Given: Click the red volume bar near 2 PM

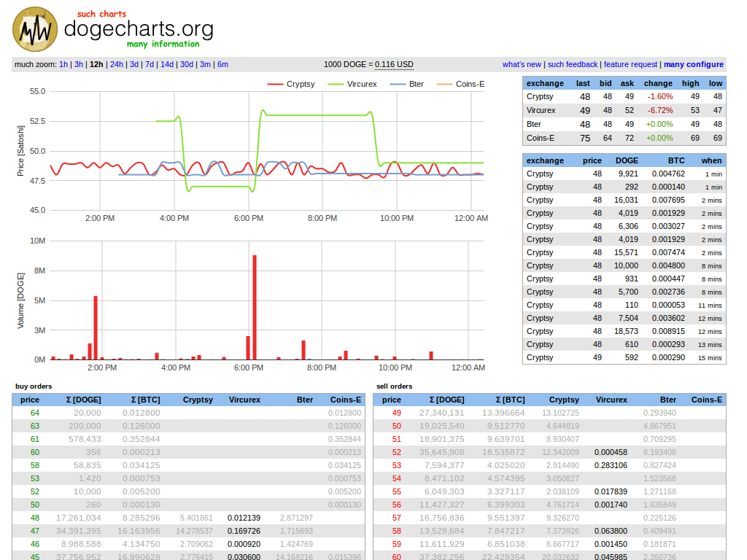Looking at the screenshot, I should pyautogui.click(x=96, y=327).
